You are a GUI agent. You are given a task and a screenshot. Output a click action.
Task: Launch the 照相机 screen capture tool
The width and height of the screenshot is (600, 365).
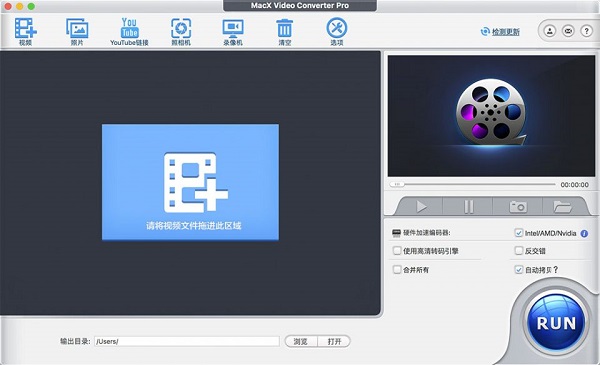point(181,31)
